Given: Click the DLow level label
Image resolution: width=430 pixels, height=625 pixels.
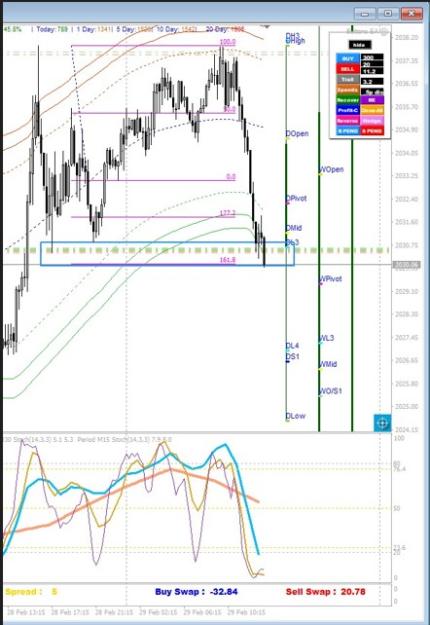Looking at the screenshot, I should click(x=296, y=416).
